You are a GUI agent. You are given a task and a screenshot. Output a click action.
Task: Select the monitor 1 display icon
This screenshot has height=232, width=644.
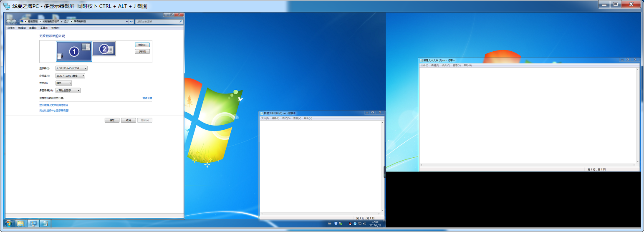tap(74, 51)
